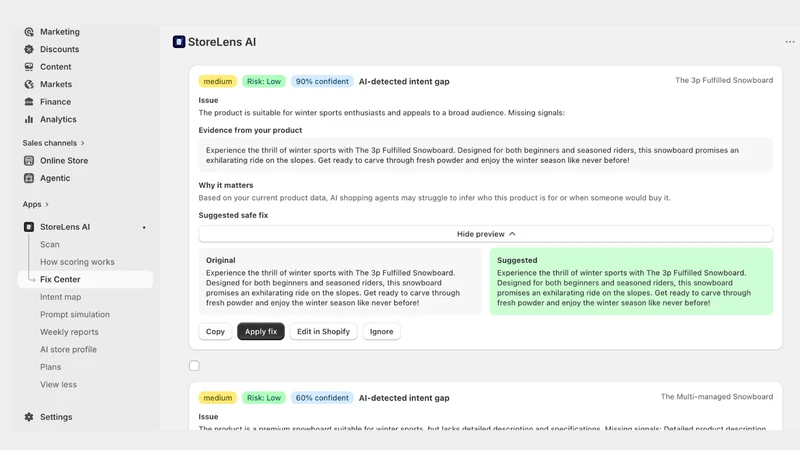Viewport: 800px width, 450px height.
Task: Open the Marketing icon in sidebar
Action: pos(29,32)
